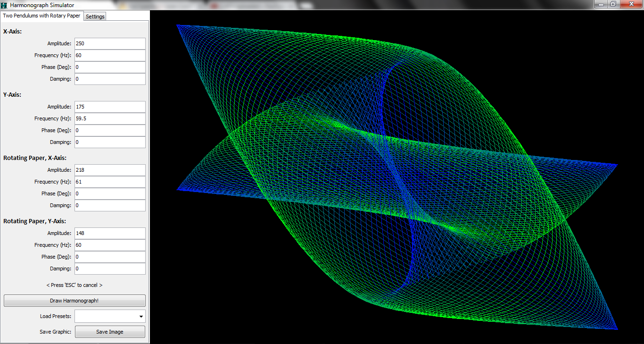This screenshot has width=644, height=344.
Task: Select the Two Pendulums with Rotary Paper tab
Action: 41,16
